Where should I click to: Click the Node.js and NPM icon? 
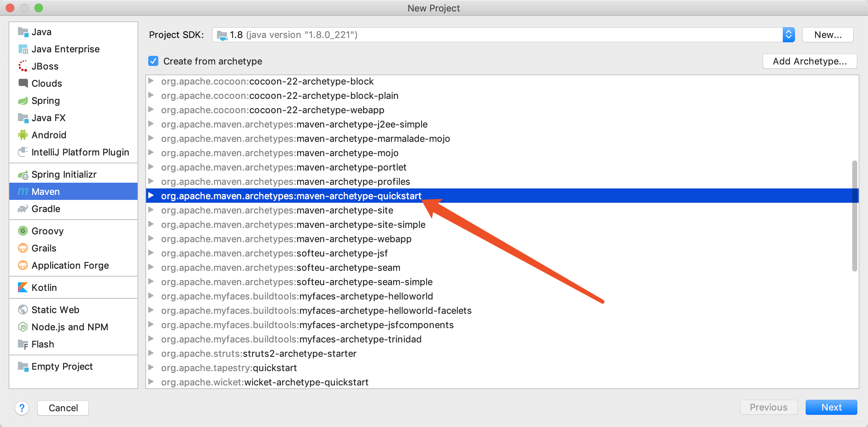[23, 327]
